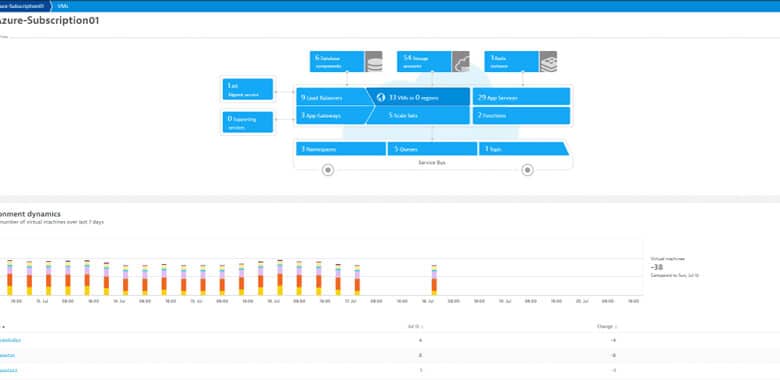Open the Topics tile in Service Bus

pyautogui.click(x=523, y=149)
